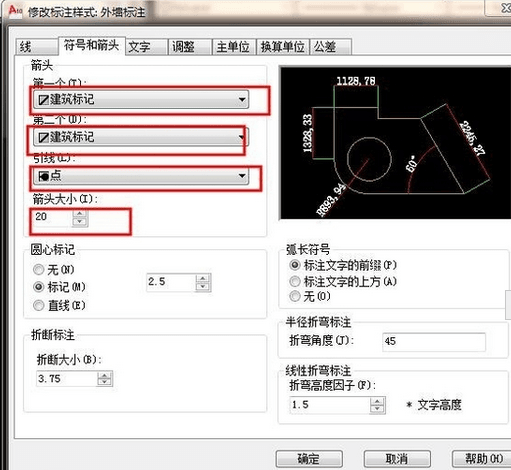
Task: Choose 标注文字的上方(A) arc length option
Action: coord(295,282)
